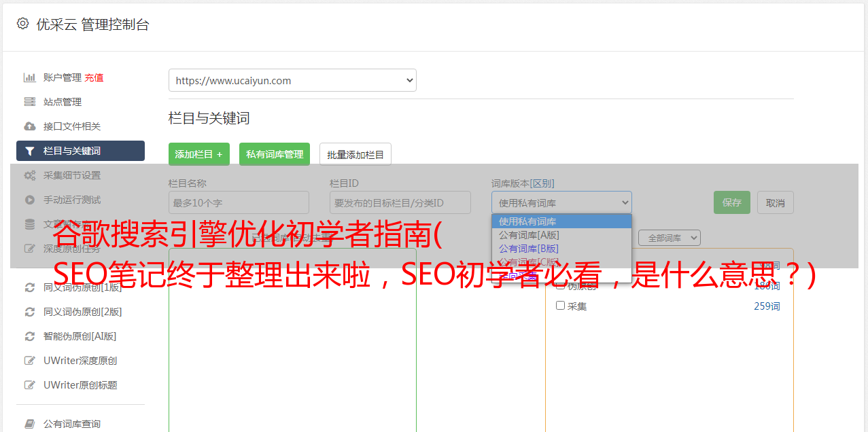Choose 公有词库[B版] option
Screen dimensions: 868x432
coord(561,249)
